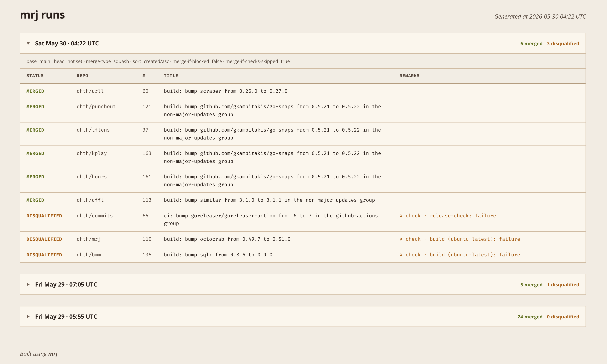Click the 24 merged count
This screenshot has height=364, width=607.
pyautogui.click(x=530, y=317)
